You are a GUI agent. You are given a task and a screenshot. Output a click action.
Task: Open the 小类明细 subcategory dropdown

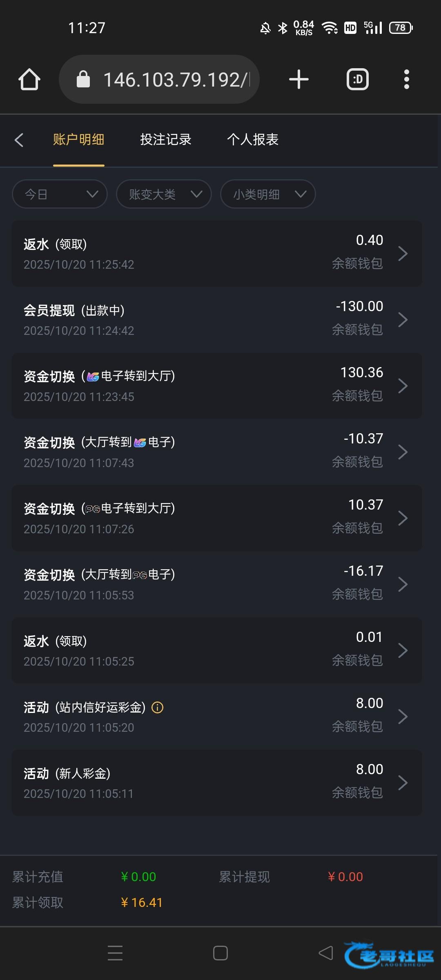[268, 194]
